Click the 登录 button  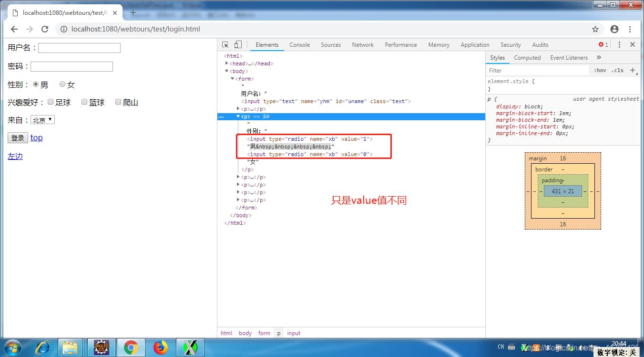click(x=18, y=138)
